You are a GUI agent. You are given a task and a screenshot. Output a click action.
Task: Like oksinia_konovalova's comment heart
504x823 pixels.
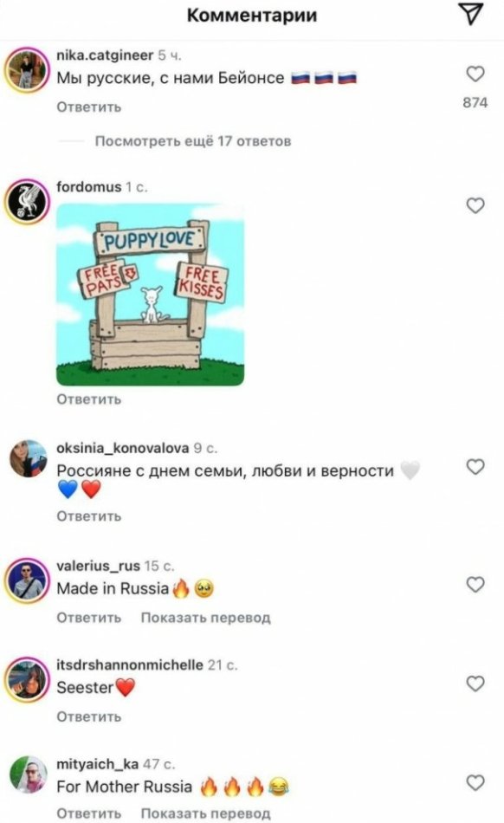coord(475,467)
